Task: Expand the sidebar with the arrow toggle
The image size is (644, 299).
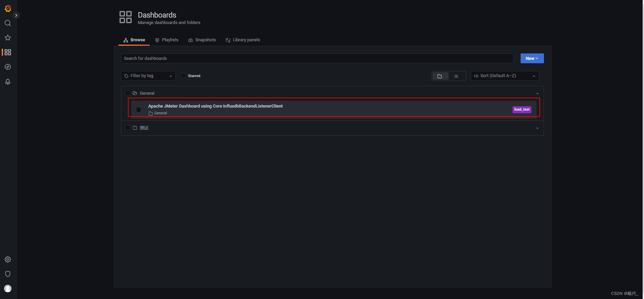Action: click(x=16, y=16)
